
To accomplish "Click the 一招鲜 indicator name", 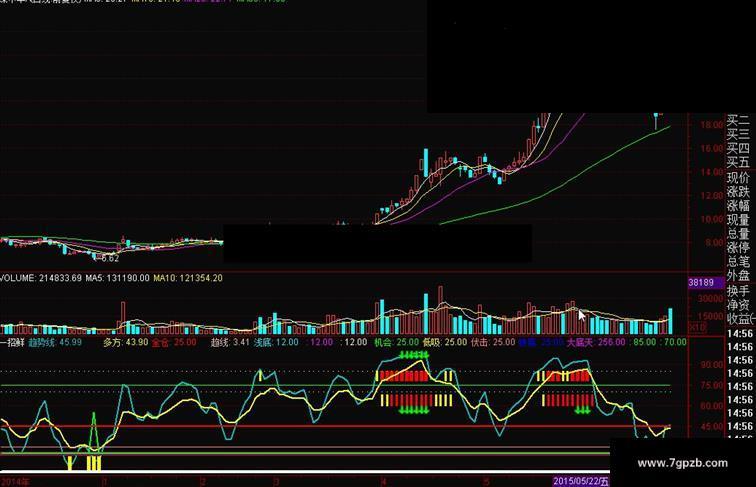I will click(x=12, y=342).
